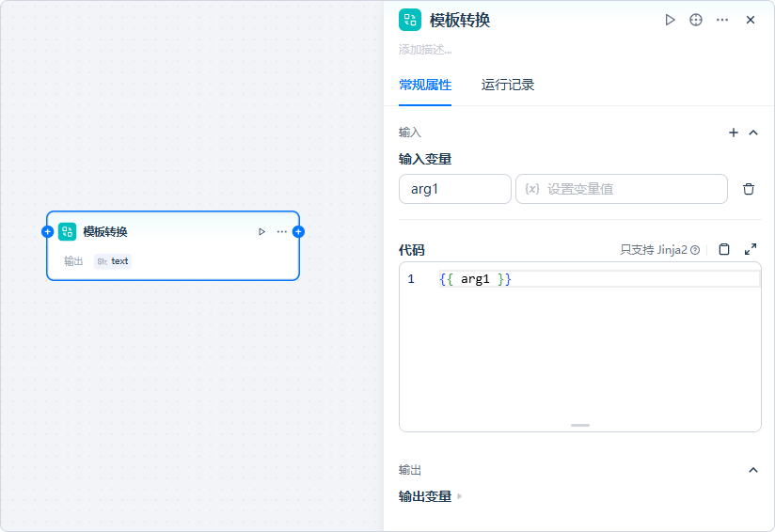Image resolution: width=775 pixels, height=532 pixels.
Task: Click the 设置变量值 value field
Action: point(622,189)
